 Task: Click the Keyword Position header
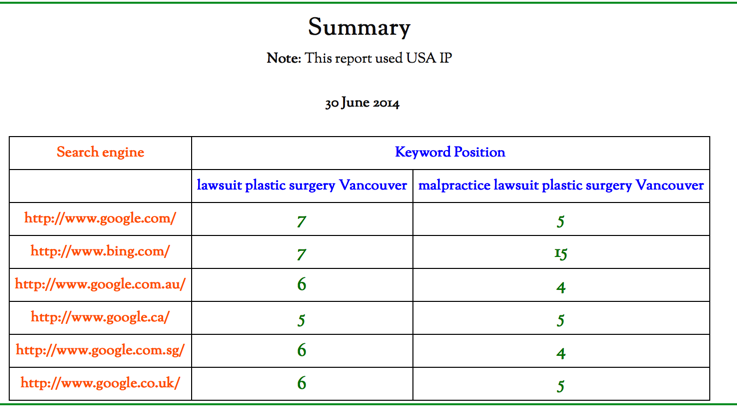(450, 153)
